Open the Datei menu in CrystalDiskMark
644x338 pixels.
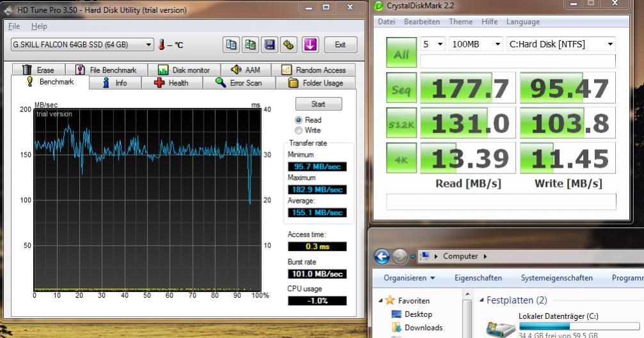point(387,22)
